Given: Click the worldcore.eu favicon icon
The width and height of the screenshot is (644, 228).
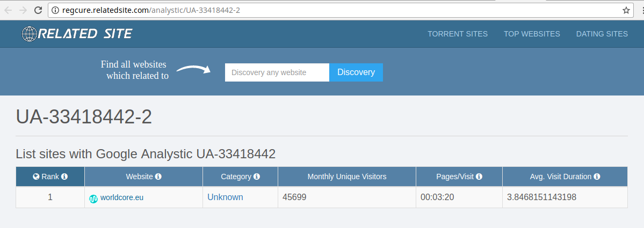Looking at the screenshot, I should pos(93,198).
